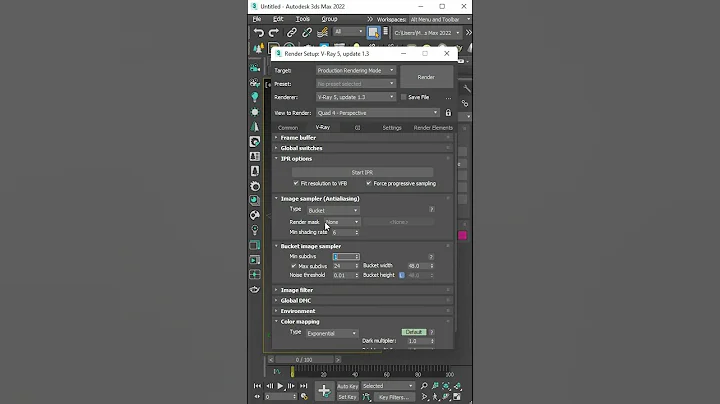This screenshot has height=404, width=720.
Task: Step to the next frame
Action: coord(291,386)
